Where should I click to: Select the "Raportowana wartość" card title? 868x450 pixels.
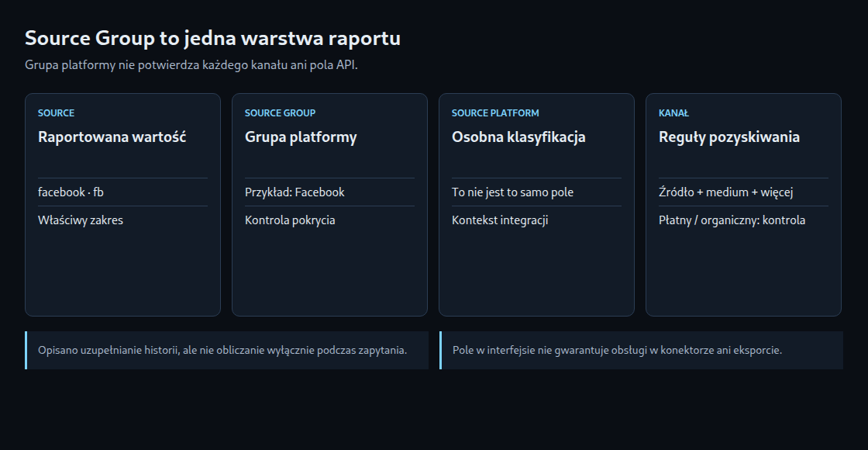112,137
